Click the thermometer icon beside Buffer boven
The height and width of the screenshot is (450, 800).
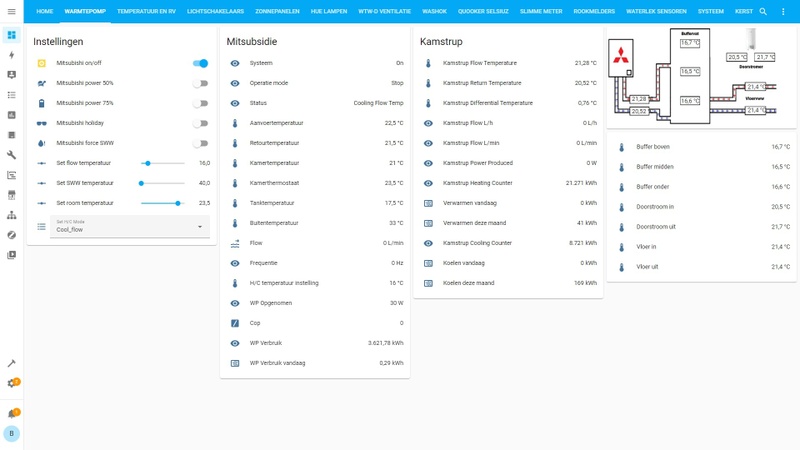pos(621,147)
